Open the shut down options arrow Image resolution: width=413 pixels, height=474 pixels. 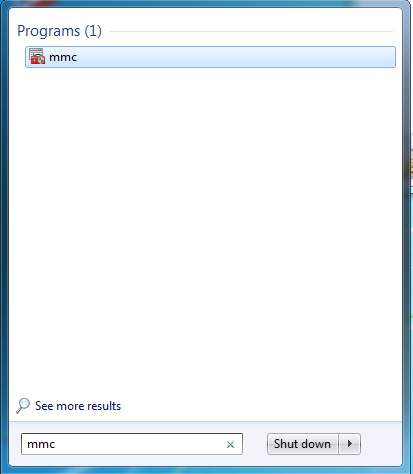(349, 444)
